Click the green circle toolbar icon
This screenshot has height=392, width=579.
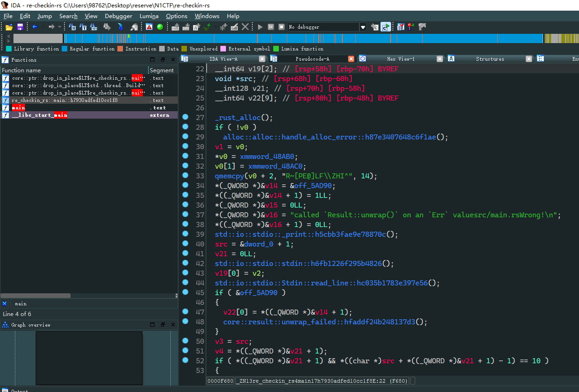(160, 27)
